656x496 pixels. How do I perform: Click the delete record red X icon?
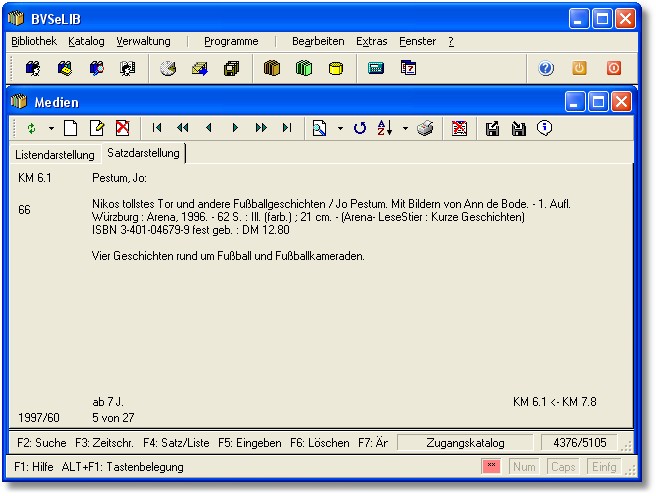coord(123,128)
